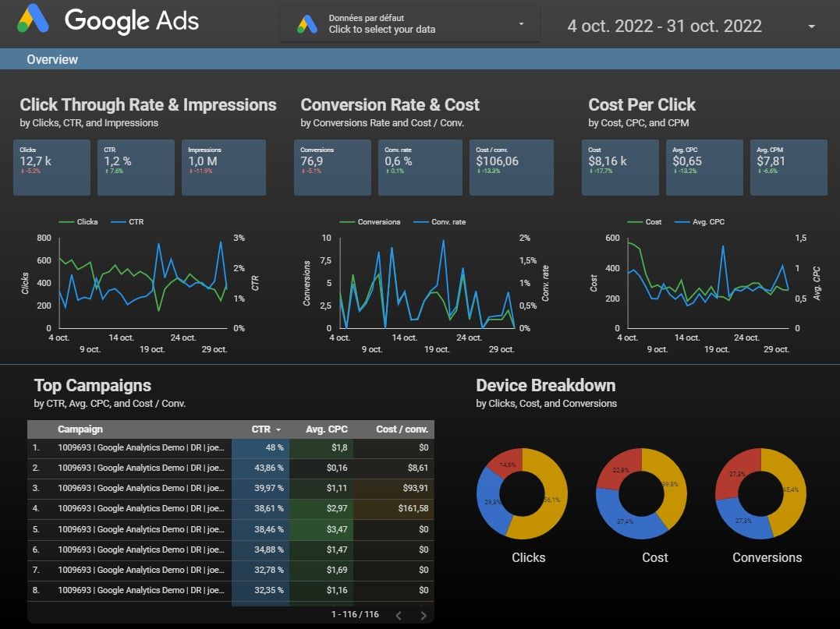The image size is (840, 629).
Task: Click the Device Breakdown heading
Action: point(546,386)
